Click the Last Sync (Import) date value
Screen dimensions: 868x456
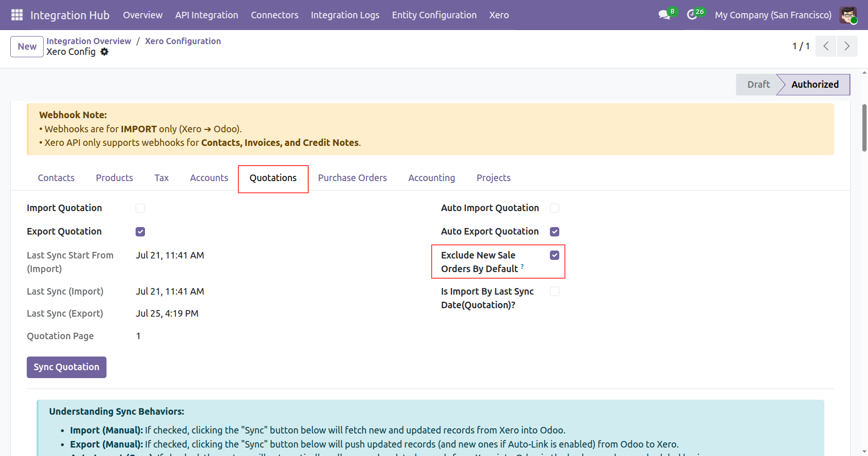click(x=170, y=291)
